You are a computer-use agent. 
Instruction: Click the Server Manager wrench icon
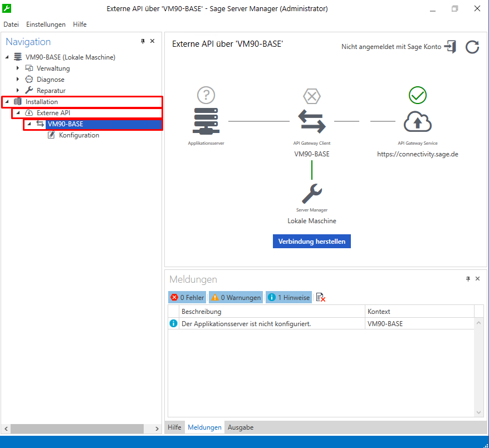tap(311, 194)
